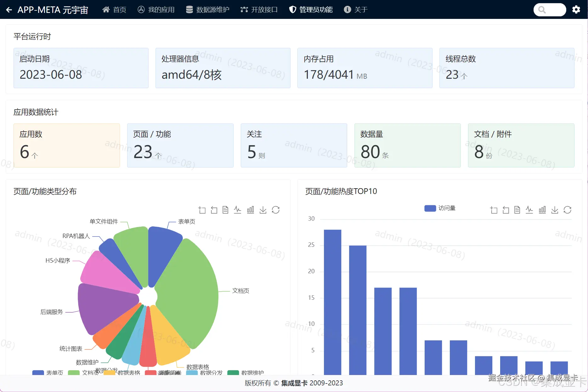Open the settings gear in header
This screenshot has height=392, width=588.
point(576,10)
